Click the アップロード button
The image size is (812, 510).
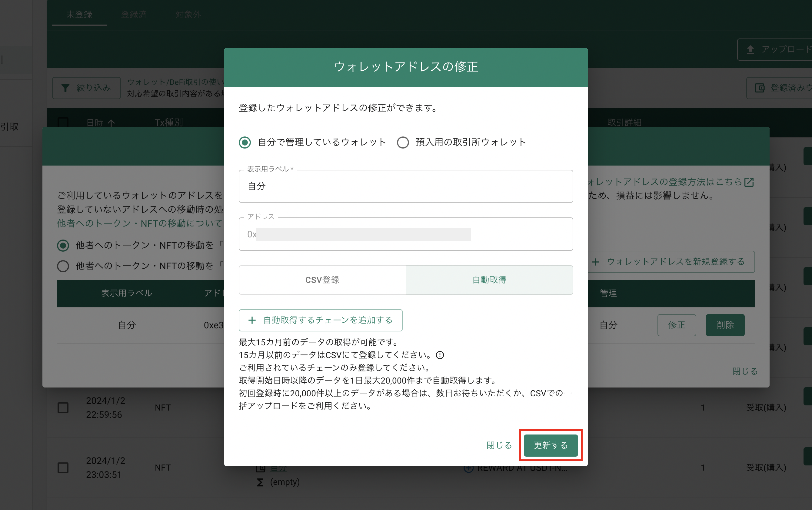tap(774, 50)
